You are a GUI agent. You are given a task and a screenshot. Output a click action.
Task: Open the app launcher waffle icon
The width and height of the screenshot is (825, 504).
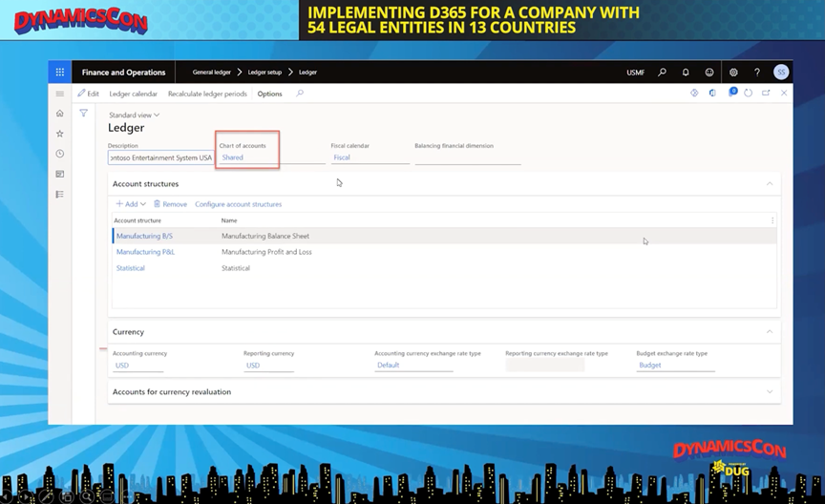point(59,73)
